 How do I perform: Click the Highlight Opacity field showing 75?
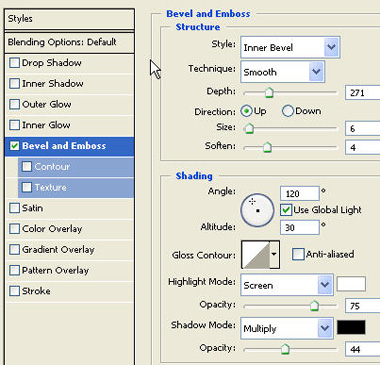[x=363, y=306]
